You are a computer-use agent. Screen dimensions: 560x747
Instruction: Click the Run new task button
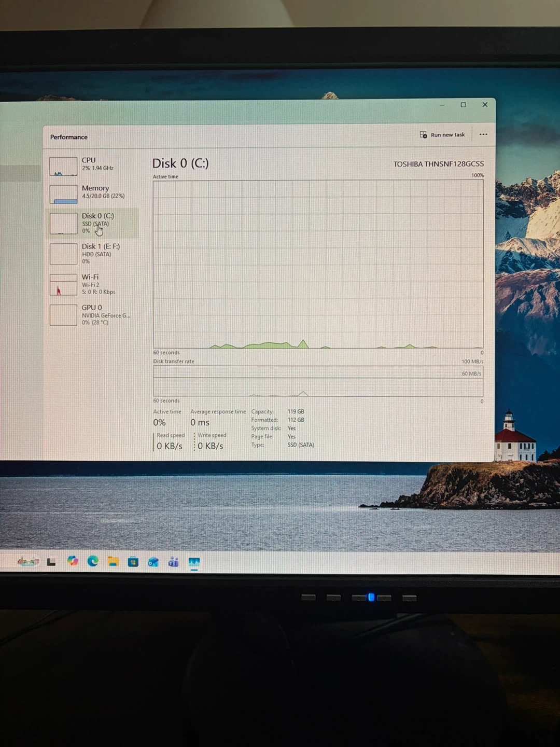pyautogui.click(x=442, y=135)
